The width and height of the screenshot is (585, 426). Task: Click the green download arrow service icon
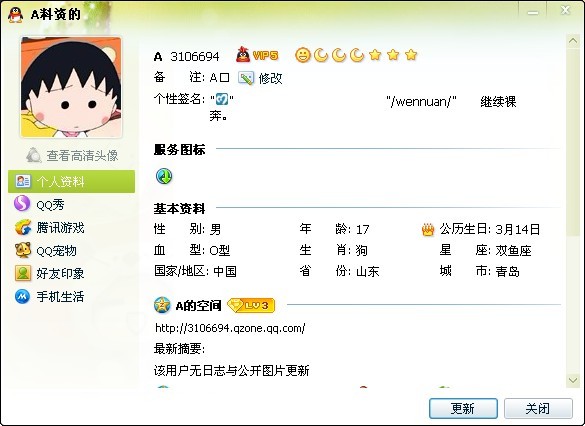coord(164,176)
